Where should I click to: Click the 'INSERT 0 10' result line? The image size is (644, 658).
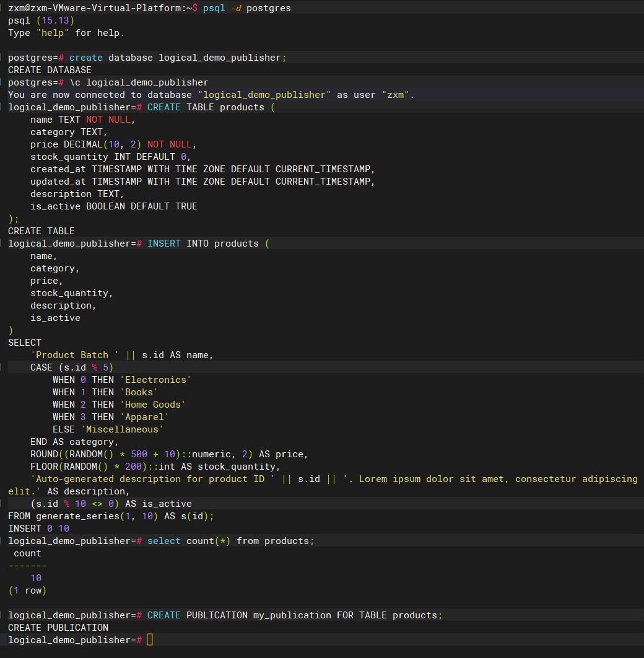click(38, 529)
